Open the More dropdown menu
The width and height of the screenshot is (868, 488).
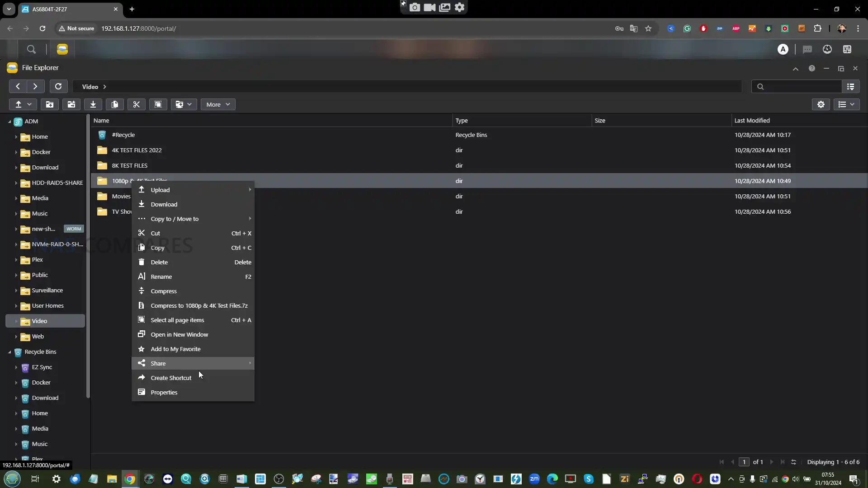(x=218, y=104)
